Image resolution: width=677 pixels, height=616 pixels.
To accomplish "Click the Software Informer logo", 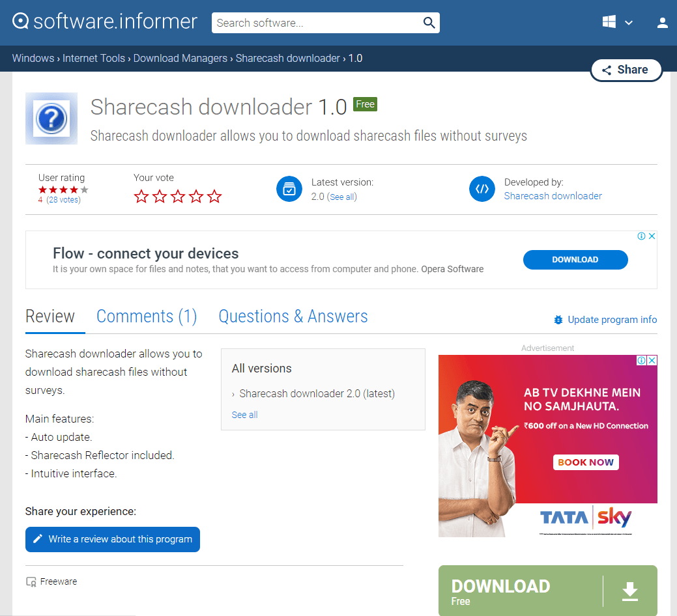I will (x=104, y=21).
